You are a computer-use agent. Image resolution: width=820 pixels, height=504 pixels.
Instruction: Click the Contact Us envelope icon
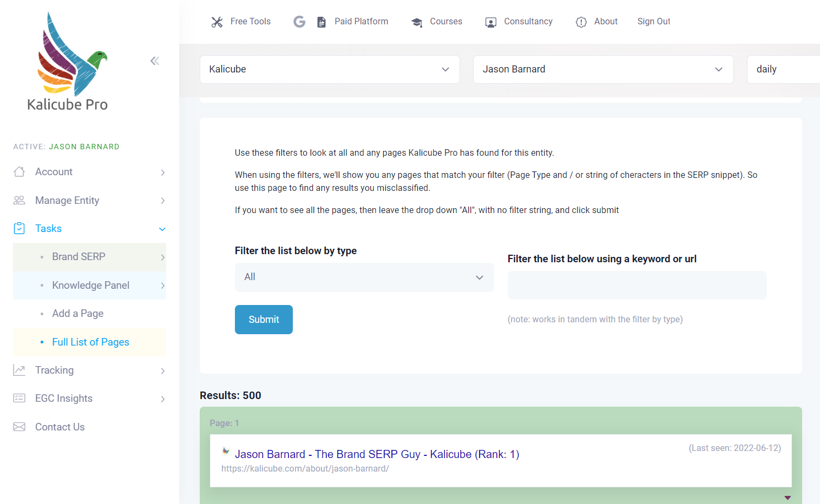click(x=19, y=427)
